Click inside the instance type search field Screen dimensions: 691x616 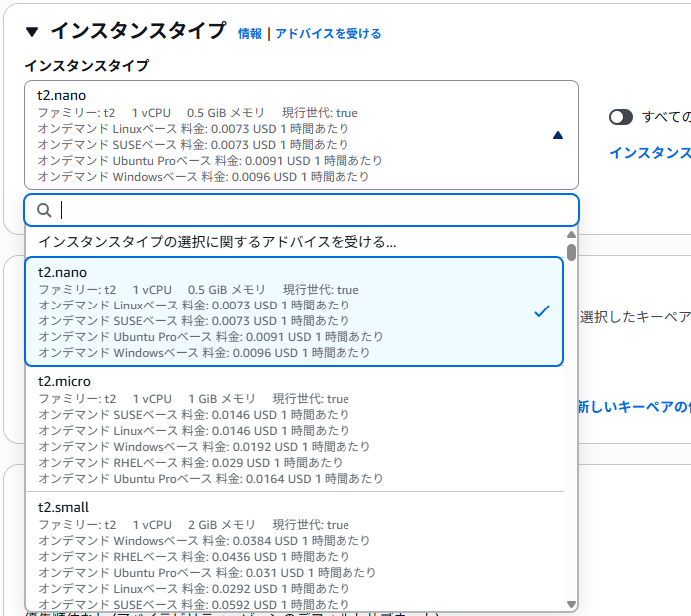pyautogui.click(x=302, y=210)
